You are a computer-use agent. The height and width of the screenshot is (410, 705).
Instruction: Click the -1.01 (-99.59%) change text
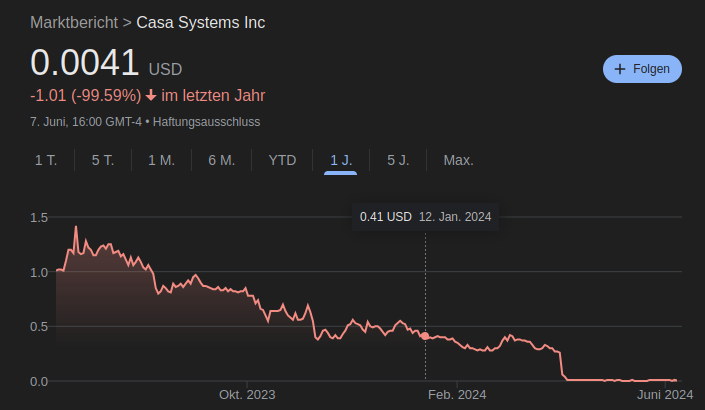coord(85,95)
